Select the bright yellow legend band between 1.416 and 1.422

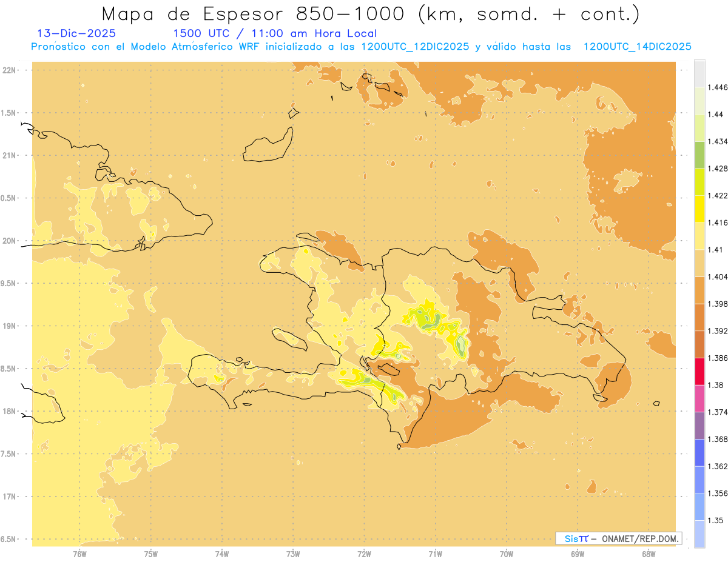pyautogui.click(x=699, y=209)
